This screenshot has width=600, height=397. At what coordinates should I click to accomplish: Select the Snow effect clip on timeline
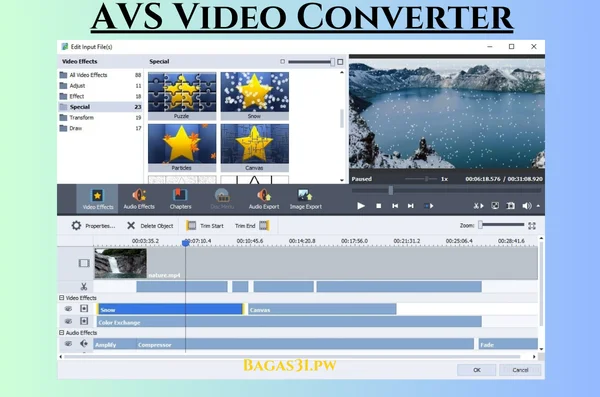[170, 309]
